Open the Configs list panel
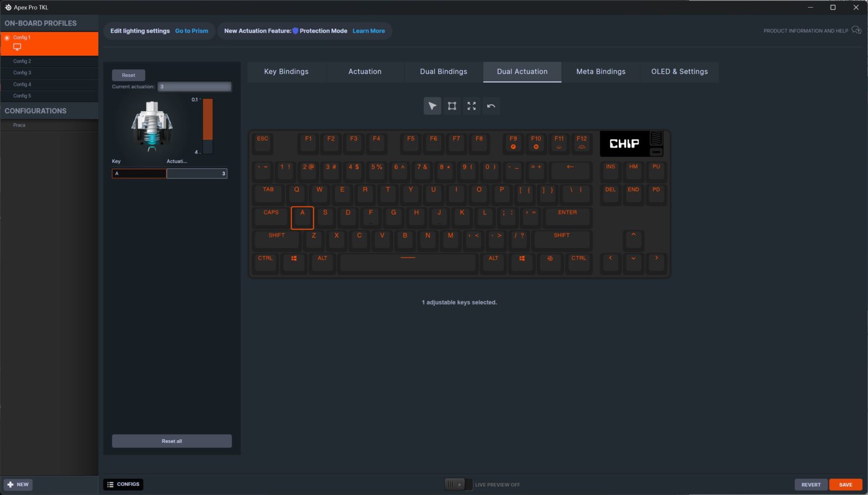The height and width of the screenshot is (495, 868). pos(123,484)
